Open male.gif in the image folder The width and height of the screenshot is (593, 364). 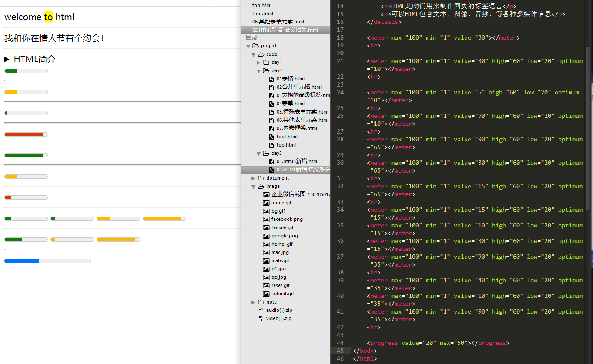pyautogui.click(x=280, y=260)
